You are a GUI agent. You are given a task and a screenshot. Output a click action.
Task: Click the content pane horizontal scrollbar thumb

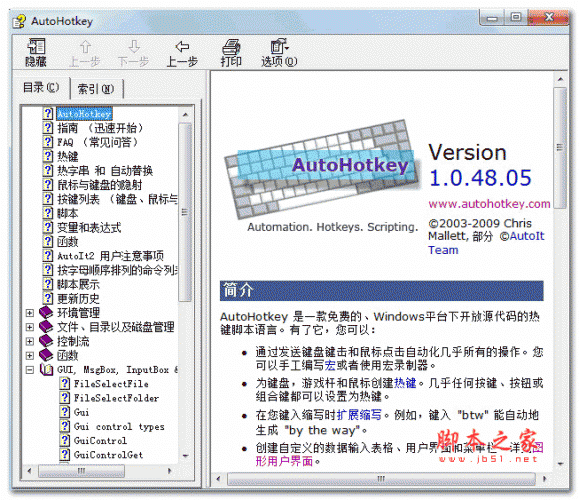point(381,479)
